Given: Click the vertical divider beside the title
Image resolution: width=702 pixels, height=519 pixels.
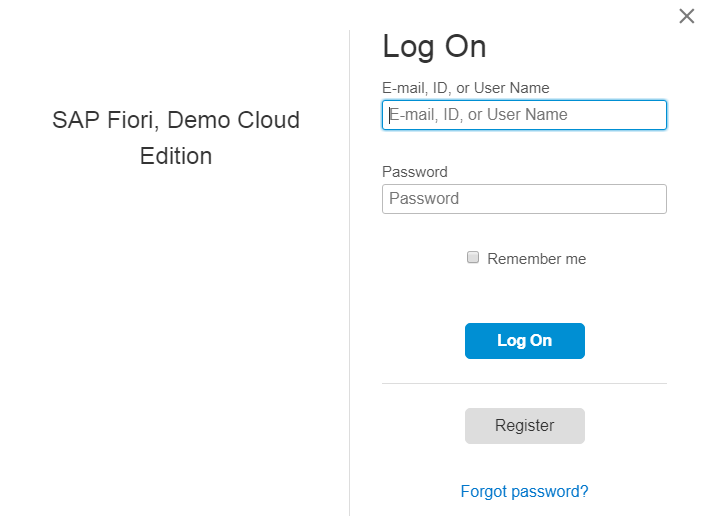Looking at the screenshot, I should (x=349, y=270).
